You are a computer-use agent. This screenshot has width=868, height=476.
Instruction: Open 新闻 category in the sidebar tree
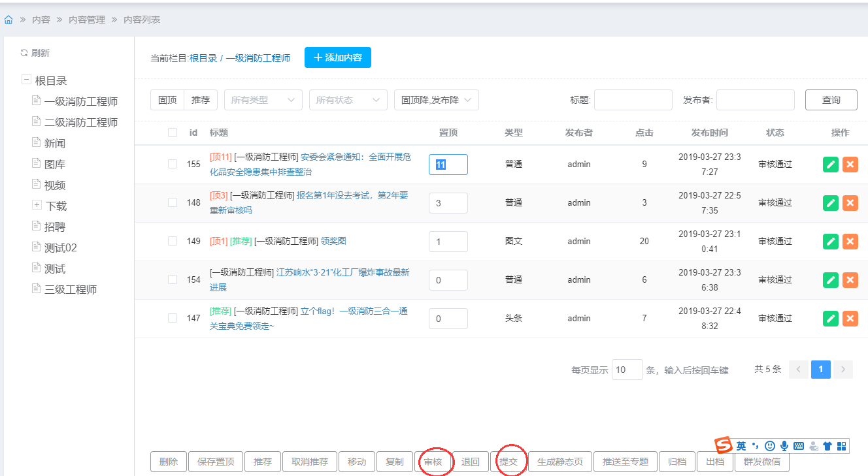(55, 143)
